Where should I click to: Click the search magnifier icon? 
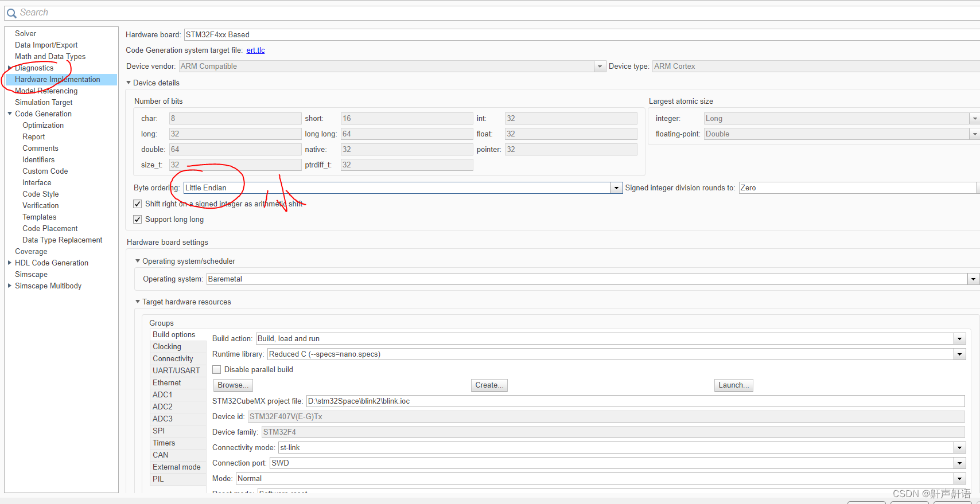click(x=11, y=13)
